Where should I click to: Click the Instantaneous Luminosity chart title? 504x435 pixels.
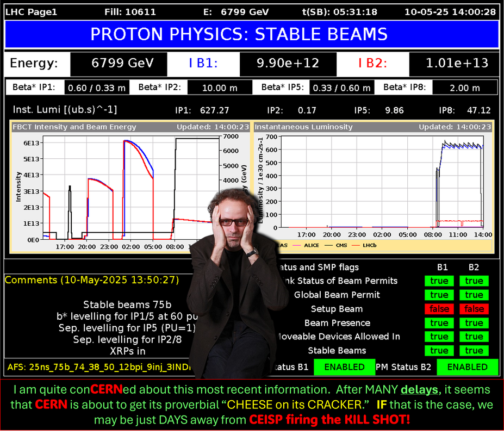coord(303,127)
